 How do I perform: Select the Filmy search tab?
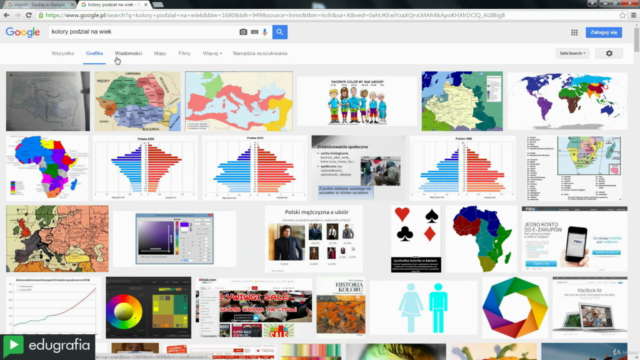click(x=184, y=53)
